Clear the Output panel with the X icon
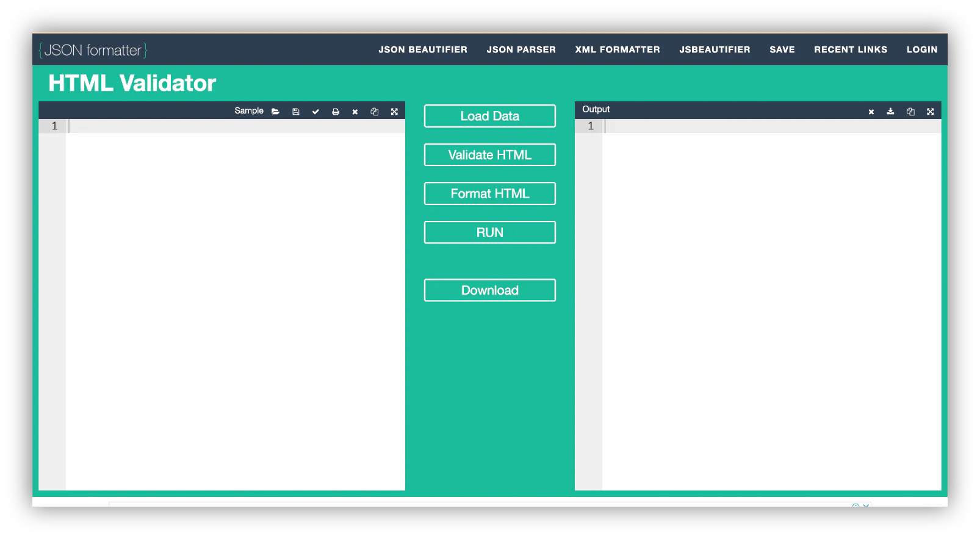This screenshot has width=980, height=539. tap(871, 112)
